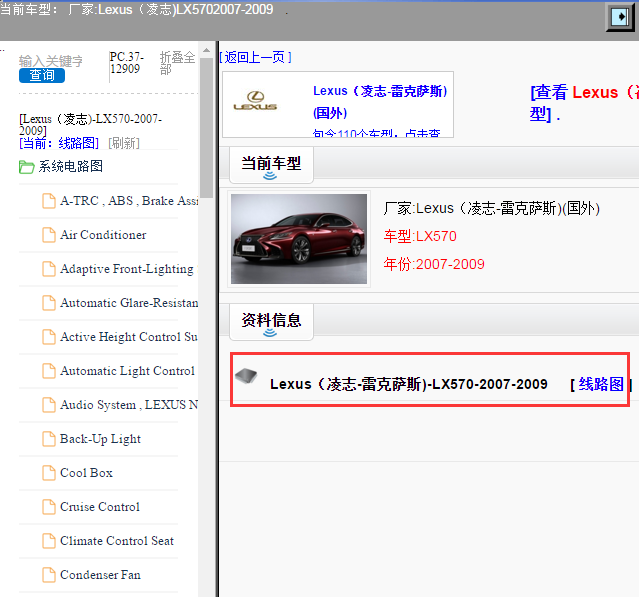Click the panel toggle arrow icon at top right
The height and width of the screenshot is (597, 639).
click(620, 17)
